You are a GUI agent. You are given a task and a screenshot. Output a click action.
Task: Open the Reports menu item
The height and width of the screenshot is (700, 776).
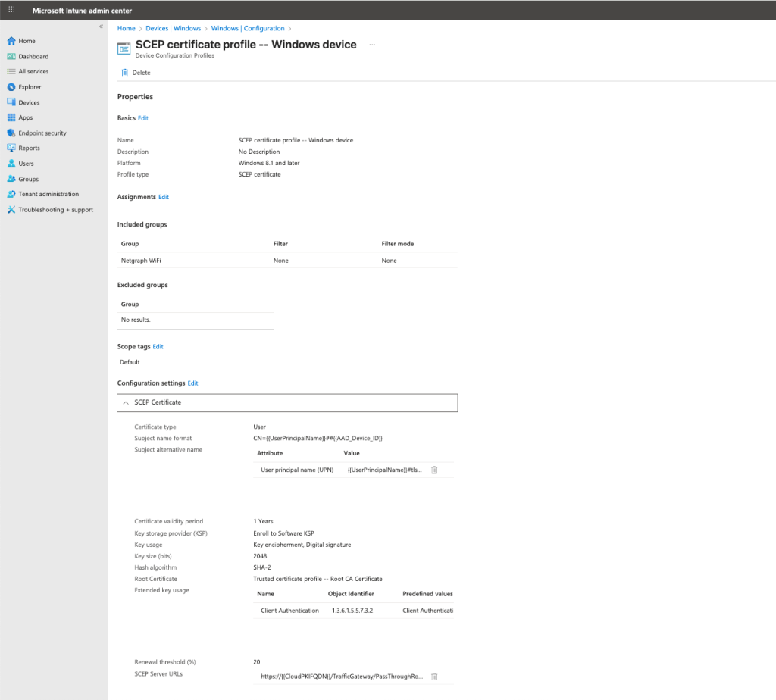point(29,148)
